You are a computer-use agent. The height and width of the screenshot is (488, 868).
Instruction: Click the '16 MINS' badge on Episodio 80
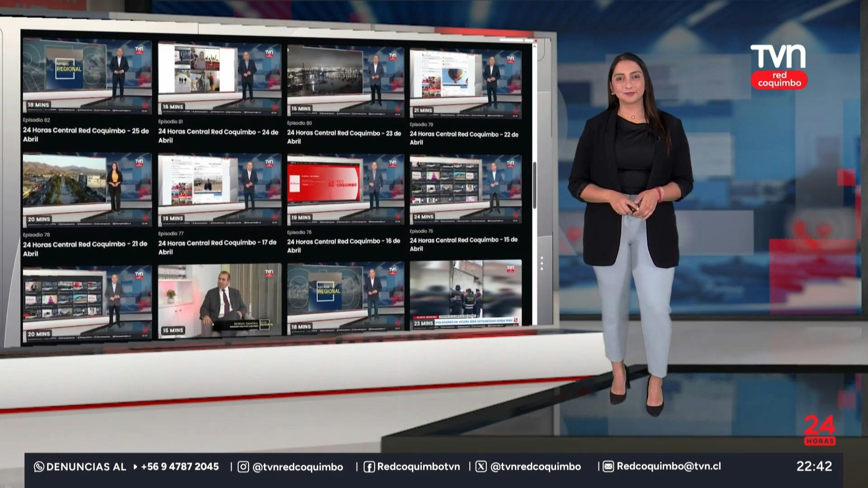(301, 109)
